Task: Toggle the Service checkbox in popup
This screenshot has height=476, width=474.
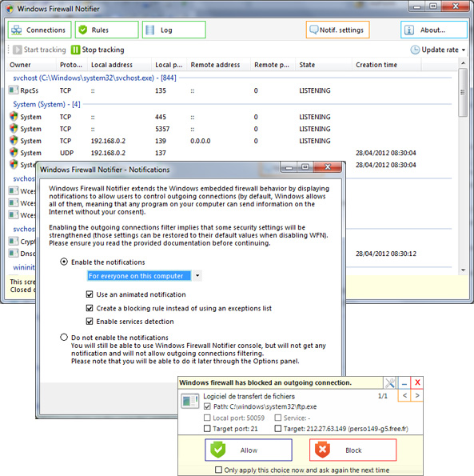Action: (278, 418)
